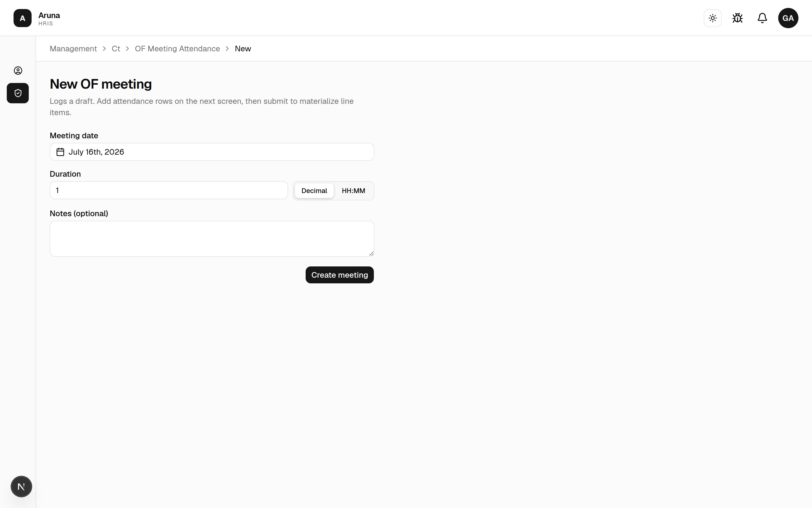The width and height of the screenshot is (812, 508).
Task: Click the Notes (optional) label
Action: [79, 214]
